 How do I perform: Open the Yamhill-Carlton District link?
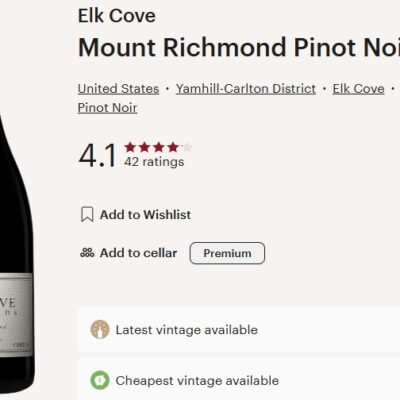246,89
